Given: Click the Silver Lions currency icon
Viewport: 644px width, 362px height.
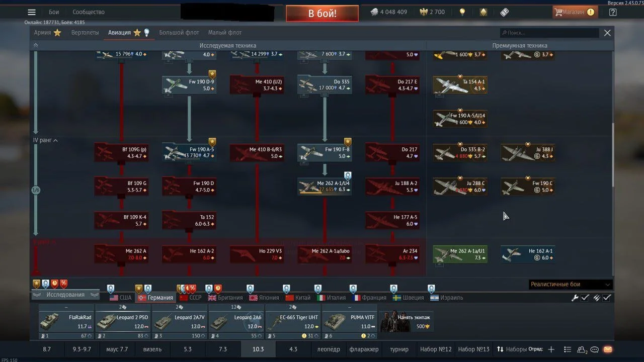Looking at the screenshot, I should [x=374, y=12].
